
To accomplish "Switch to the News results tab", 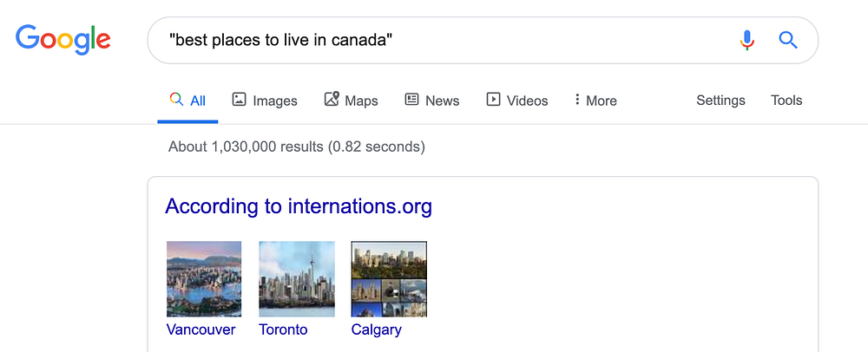I will [442, 101].
